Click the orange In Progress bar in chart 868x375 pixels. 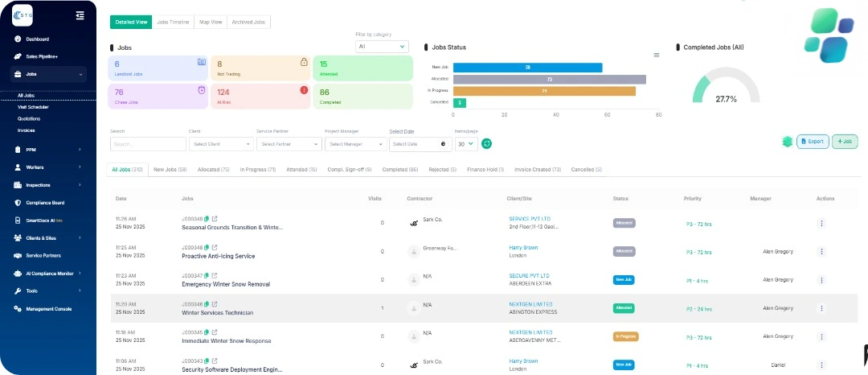[x=544, y=91]
